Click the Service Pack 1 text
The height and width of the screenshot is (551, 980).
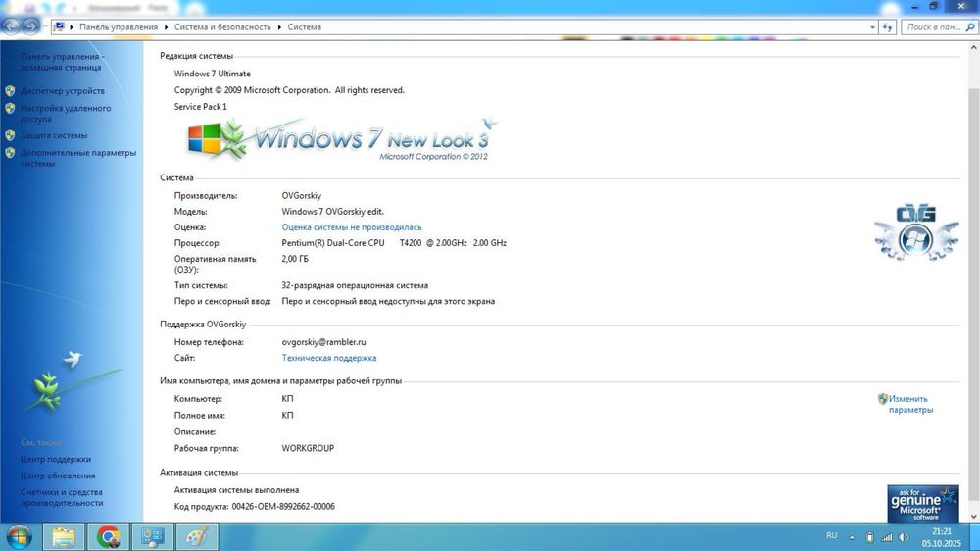click(200, 106)
